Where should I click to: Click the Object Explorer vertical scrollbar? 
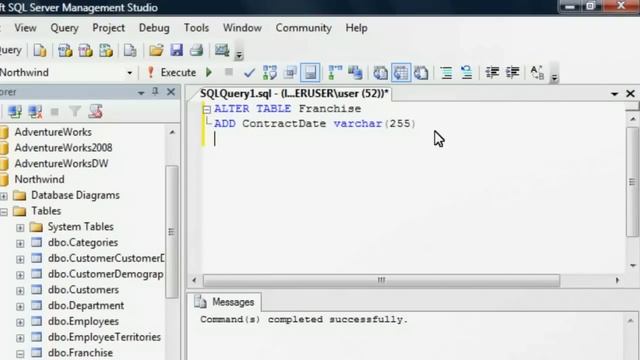pyautogui.click(x=172, y=232)
